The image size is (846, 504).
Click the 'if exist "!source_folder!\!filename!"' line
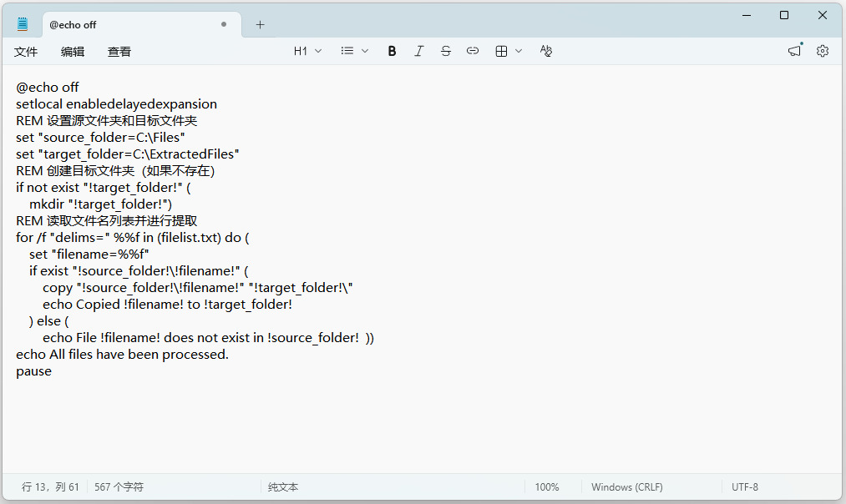pos(139,271)
